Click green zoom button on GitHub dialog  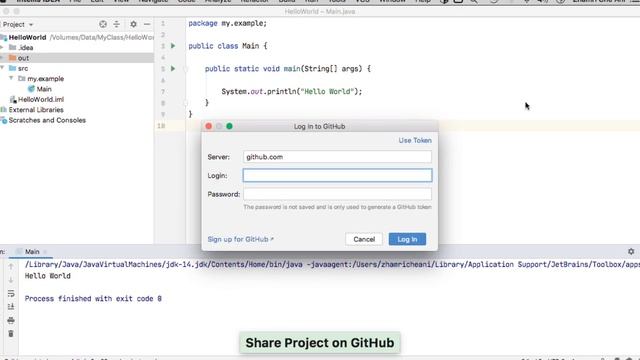pyautogui.click(x=229, y=127)
